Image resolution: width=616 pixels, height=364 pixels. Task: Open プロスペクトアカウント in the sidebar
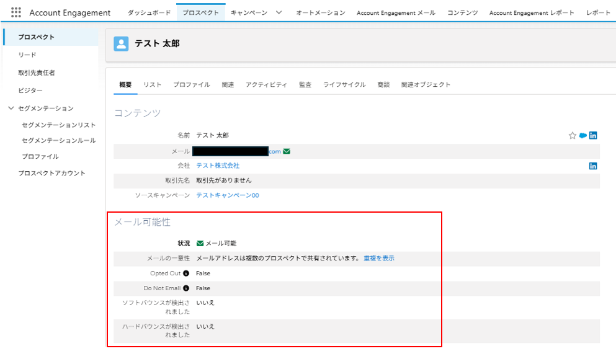[51, 173]
